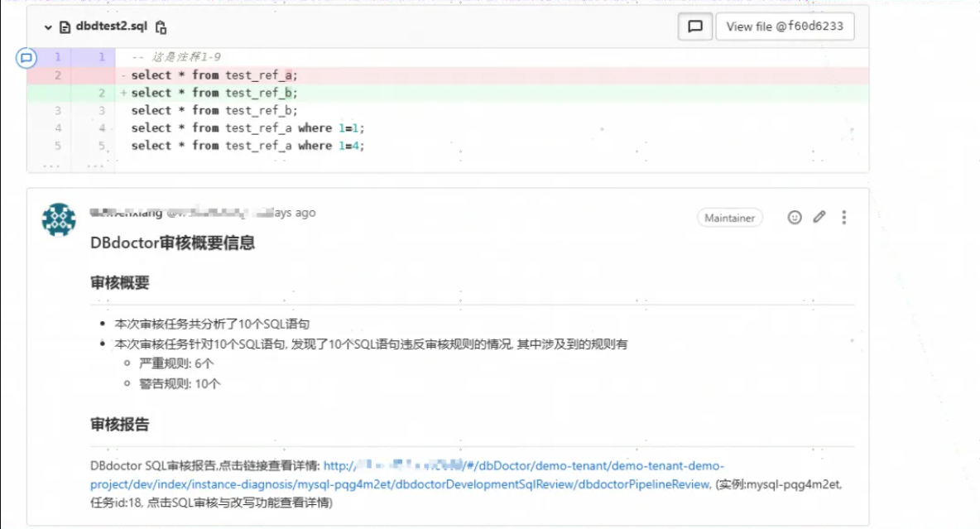980x529 pixels.
Task: Edit the DBdoctor comment with pencil icon
Action: tap(819, 217)
